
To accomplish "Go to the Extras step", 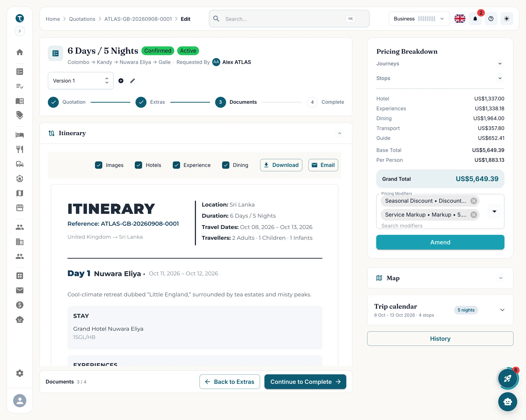I will tap(150, 102).
